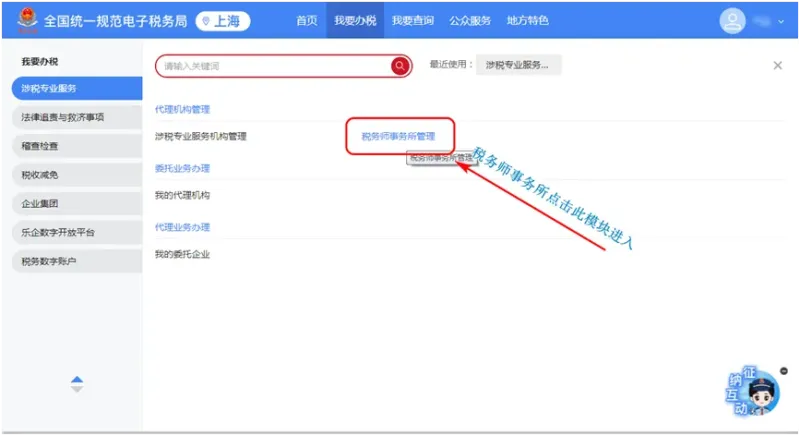800x436 pixels.
Task: Open the 地方特色 tab
Action: tap(528, 20)
